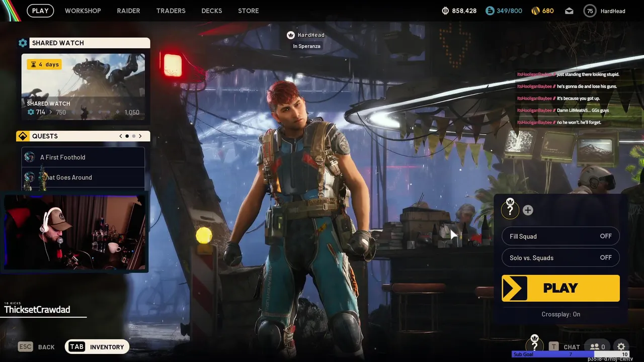Open the WORKSHOP tab
The width and height of the screenshot is (644, 362).
pyautogui.click(x=83, y=11)
